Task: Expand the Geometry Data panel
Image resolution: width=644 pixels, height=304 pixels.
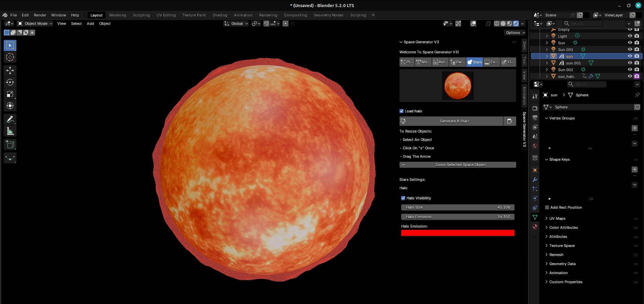Action: [x=562, y=264]
